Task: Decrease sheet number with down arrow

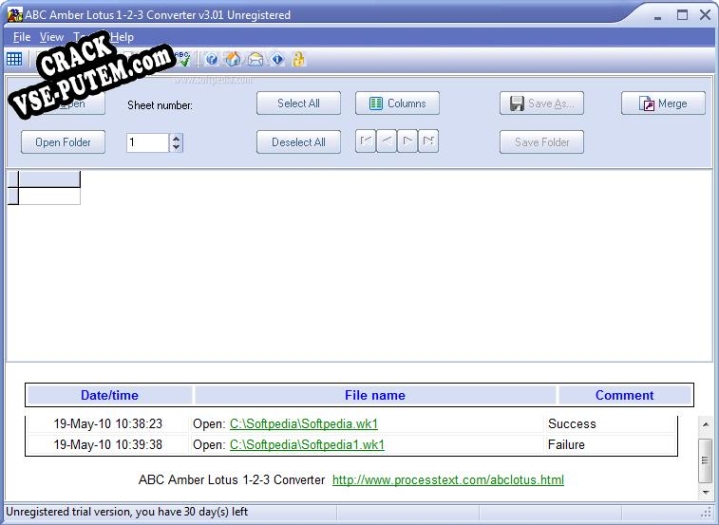Action: (176, 147)
